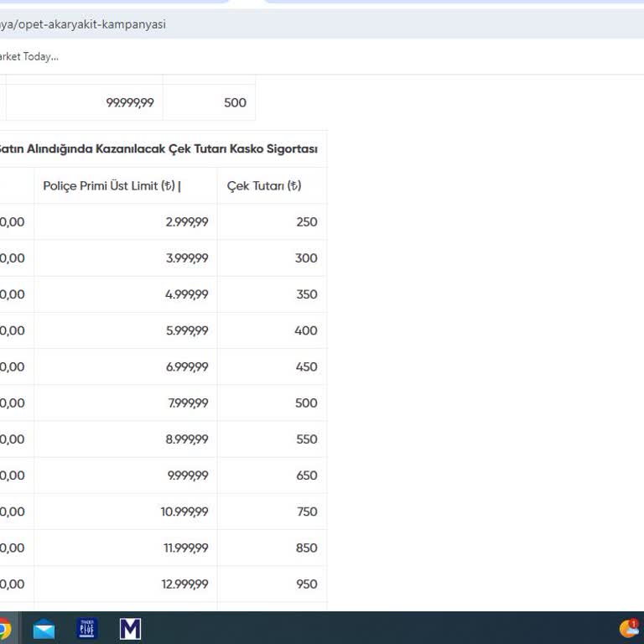Open the Mail app in taskbar
Image resolution: width=644 pixels, height=644 pixels.
tap(44, 628)
